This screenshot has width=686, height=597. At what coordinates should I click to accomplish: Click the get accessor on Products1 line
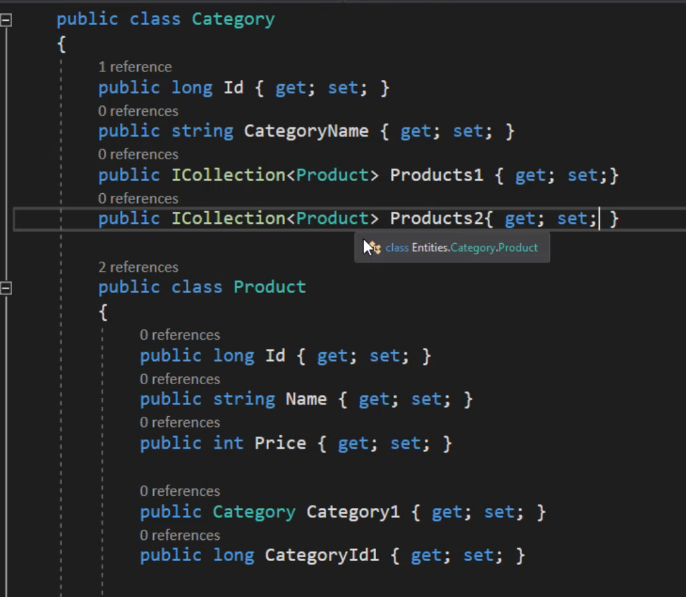pos(530,175)
